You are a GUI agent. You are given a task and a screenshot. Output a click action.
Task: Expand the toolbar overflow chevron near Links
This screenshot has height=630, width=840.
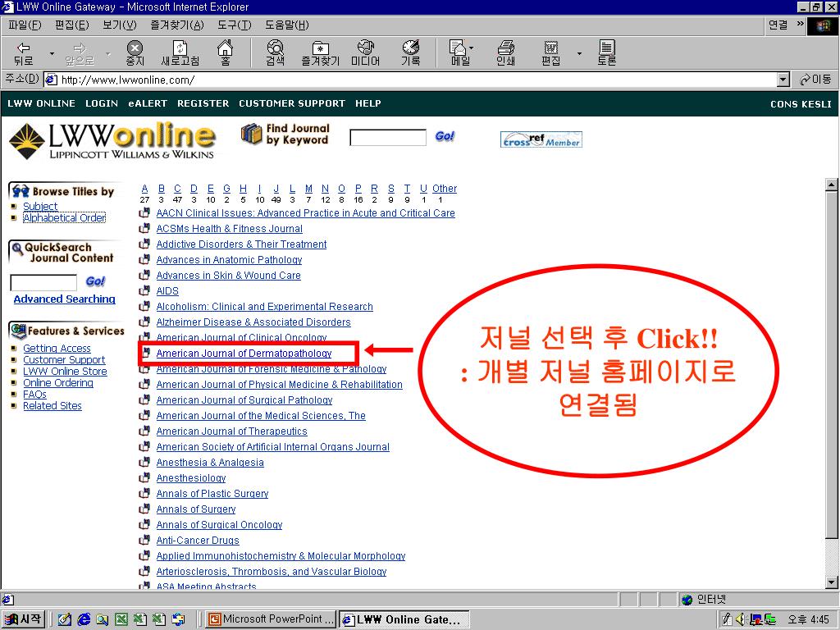[x=801, y=24]
